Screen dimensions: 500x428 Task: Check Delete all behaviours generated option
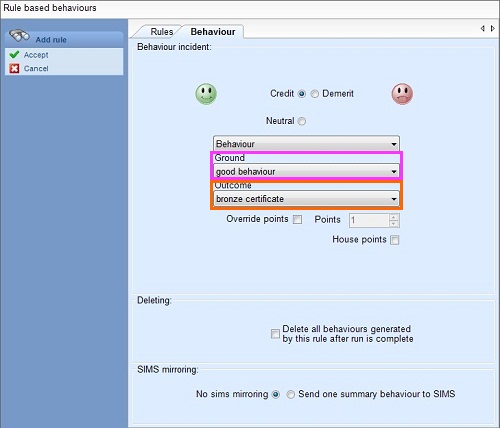click(275, 334)
